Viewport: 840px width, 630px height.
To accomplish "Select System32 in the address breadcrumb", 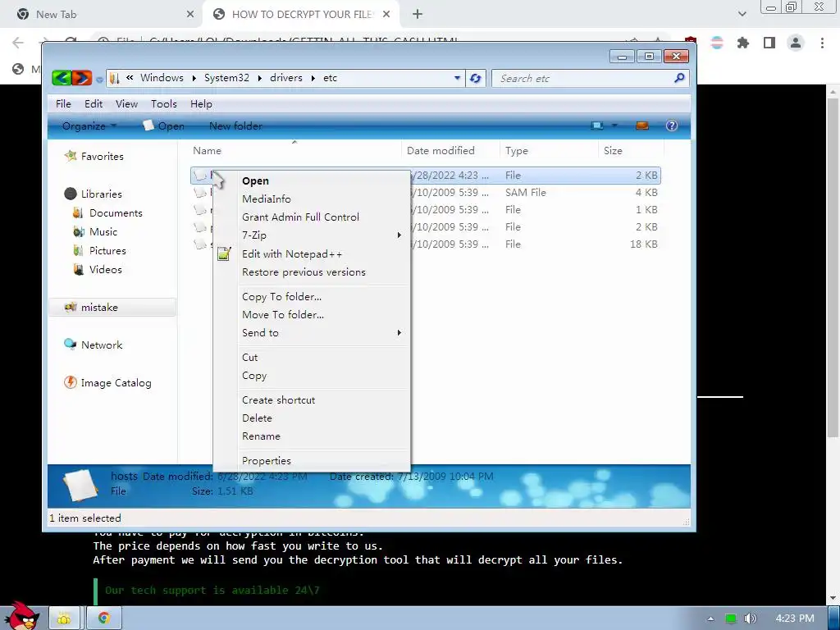I will (x=226, y=78).
